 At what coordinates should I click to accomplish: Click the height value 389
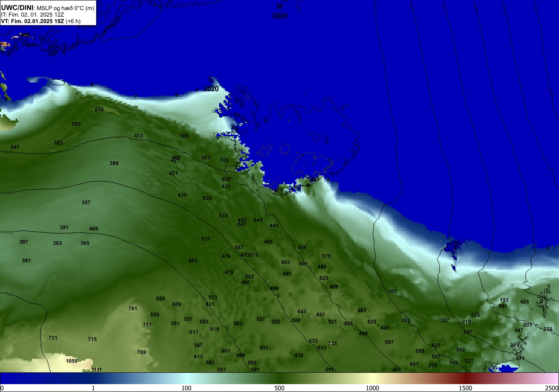click(x=114, y=163)
